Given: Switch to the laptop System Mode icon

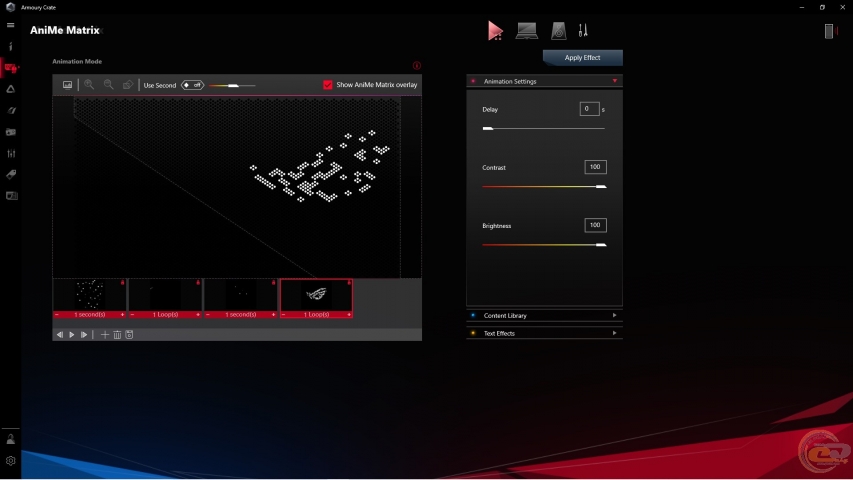Looking at the screenshot, I should 527,30.
